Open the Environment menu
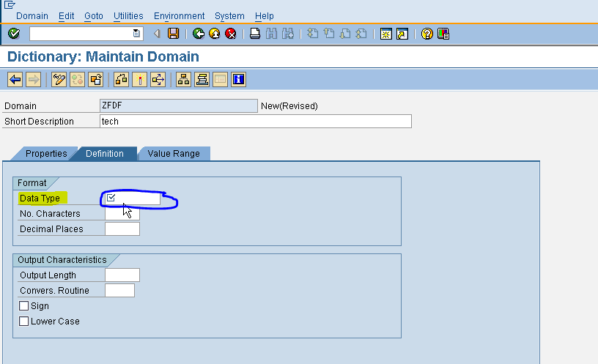Screen dimensions: 598x364 pos(180,16)
